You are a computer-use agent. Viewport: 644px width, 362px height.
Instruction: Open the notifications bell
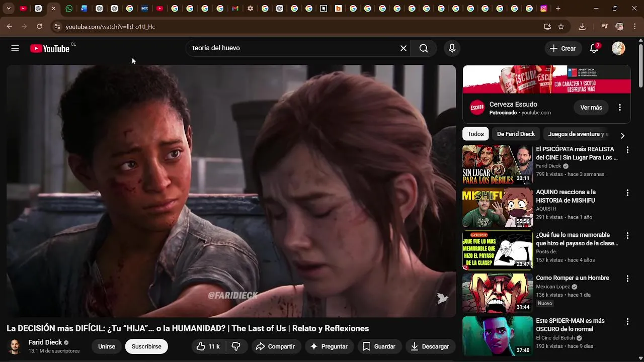(x=594, y=48)
